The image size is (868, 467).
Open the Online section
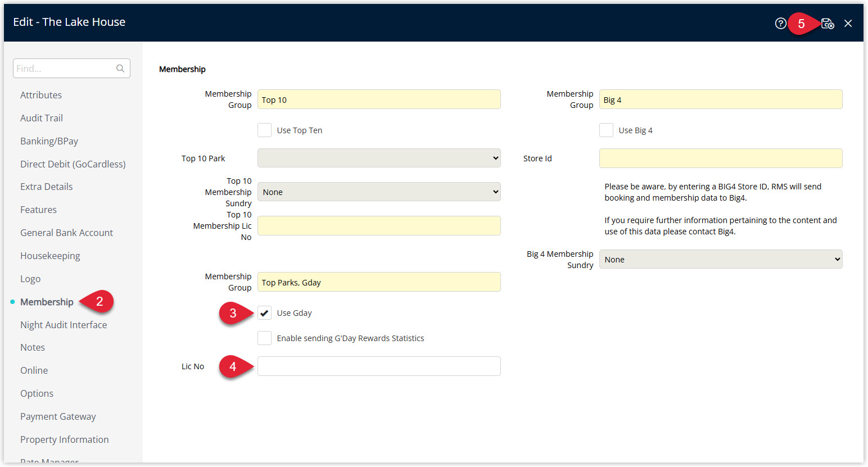(34, 370)
